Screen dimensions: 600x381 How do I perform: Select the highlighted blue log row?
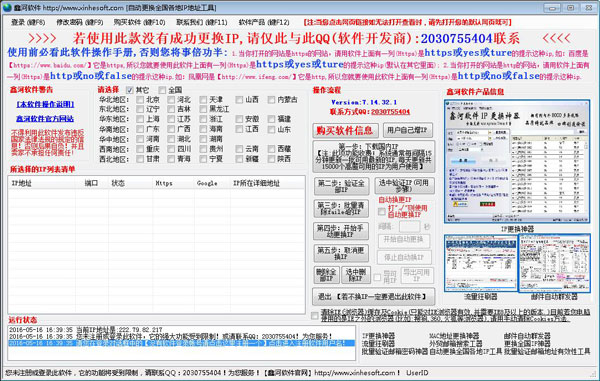coord(182,343)
